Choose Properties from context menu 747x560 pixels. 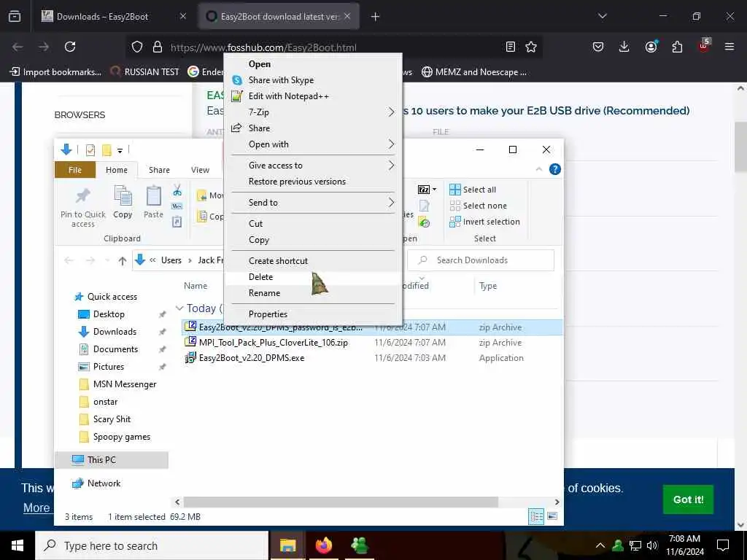(x=314, y=314)
